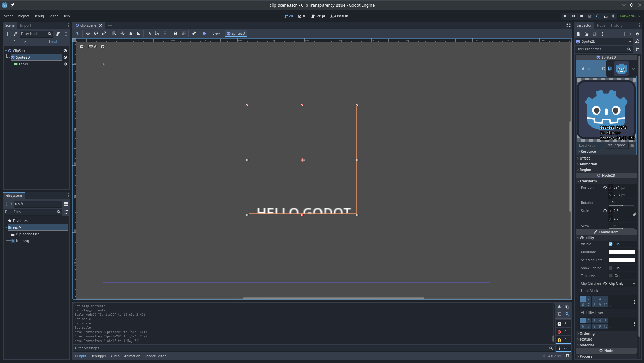The width and height of the screenshot is (644, 363).
Task: Switch to the Import tab
Action: click(26, 25)
